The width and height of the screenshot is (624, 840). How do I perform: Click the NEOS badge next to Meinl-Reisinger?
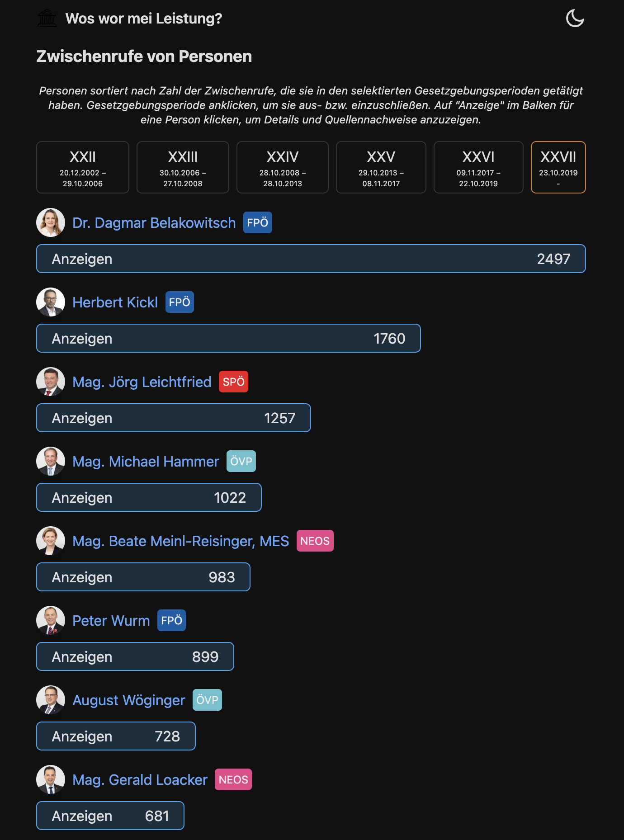[315, 541]
